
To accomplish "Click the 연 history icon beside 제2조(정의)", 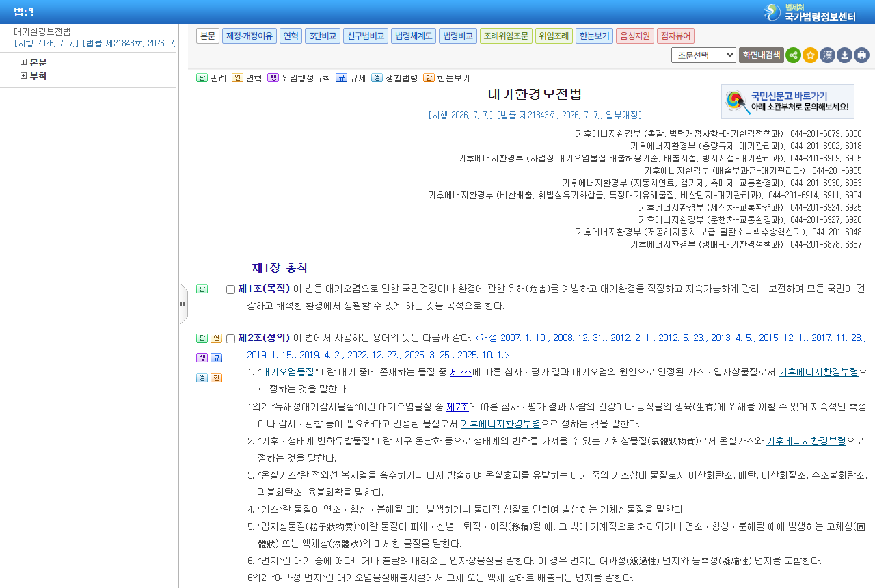I will click(216, 338).
